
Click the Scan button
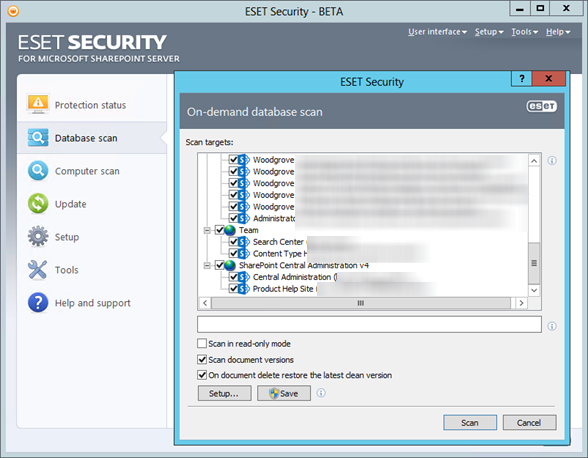coord(470,423)
